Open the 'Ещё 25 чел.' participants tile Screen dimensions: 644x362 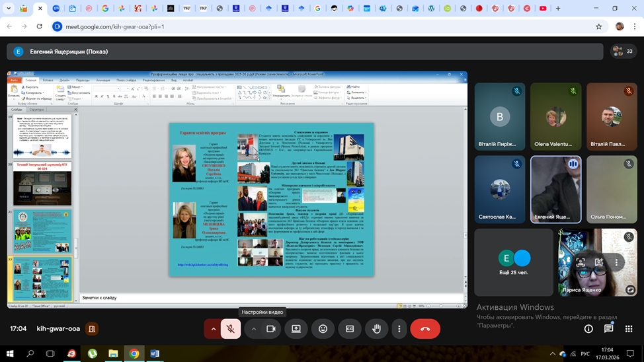[513, 262]
